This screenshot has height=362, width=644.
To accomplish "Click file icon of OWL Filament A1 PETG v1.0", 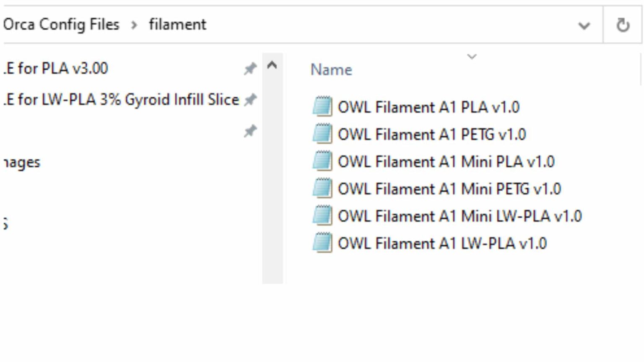I will point(322,134).
